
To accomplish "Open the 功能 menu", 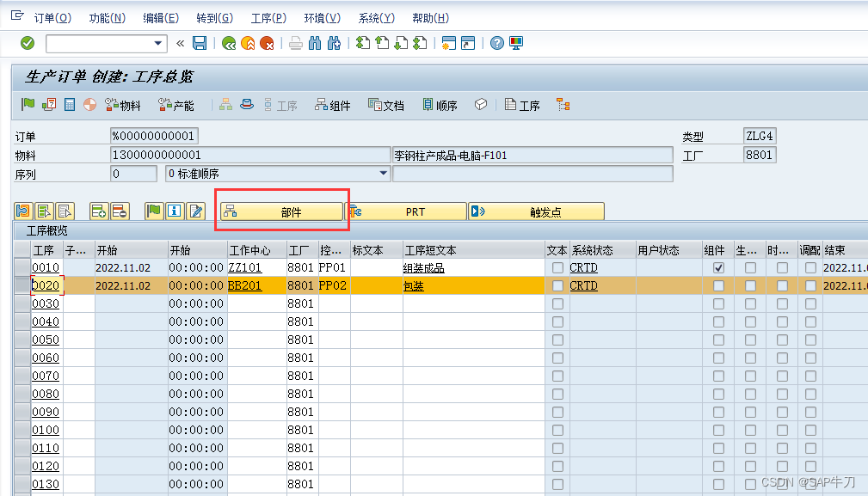I will [108, 18].
